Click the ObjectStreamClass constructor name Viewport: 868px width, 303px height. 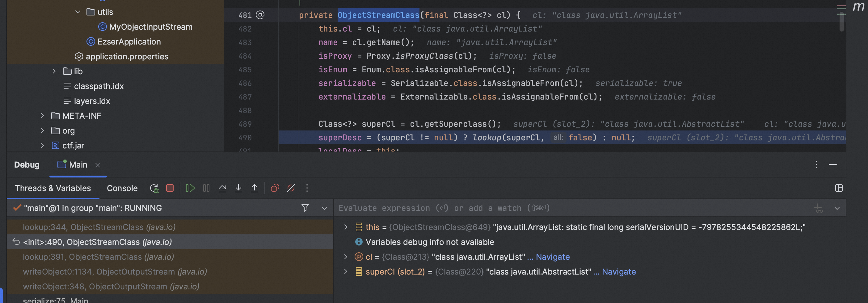378,15
